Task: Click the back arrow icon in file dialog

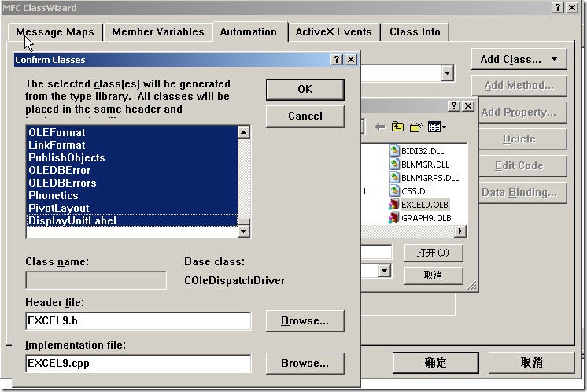Action: [x=380, y=128]
